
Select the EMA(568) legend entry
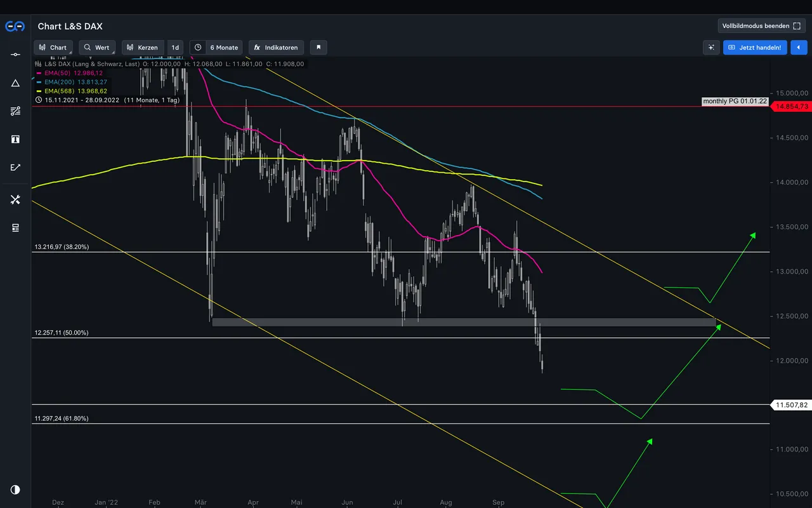point(75,91)
